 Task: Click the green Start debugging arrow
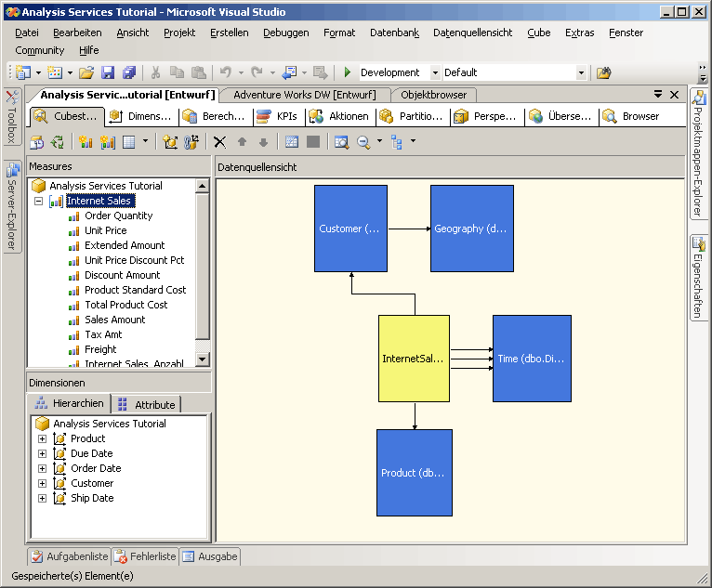[x=348, y=72]
